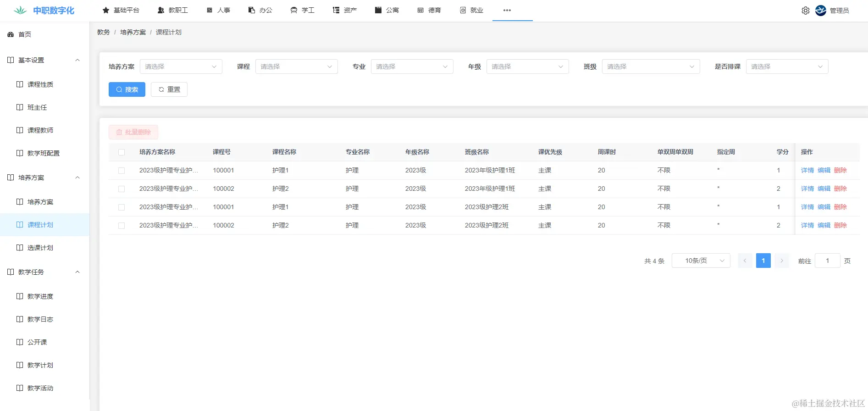Viewport: 868px width, 411px height.
Task: Click the previous page arrow
Action: (x=745, y=261)
